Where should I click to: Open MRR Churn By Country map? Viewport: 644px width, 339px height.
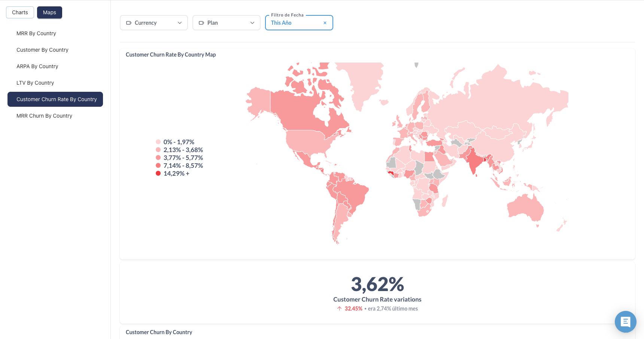(44, 116)
